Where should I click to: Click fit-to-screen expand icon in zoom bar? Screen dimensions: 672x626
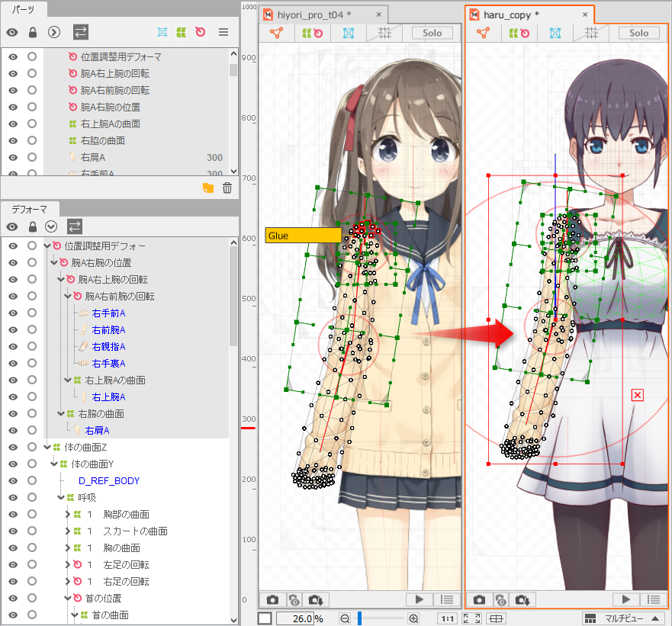click(472, 618)
